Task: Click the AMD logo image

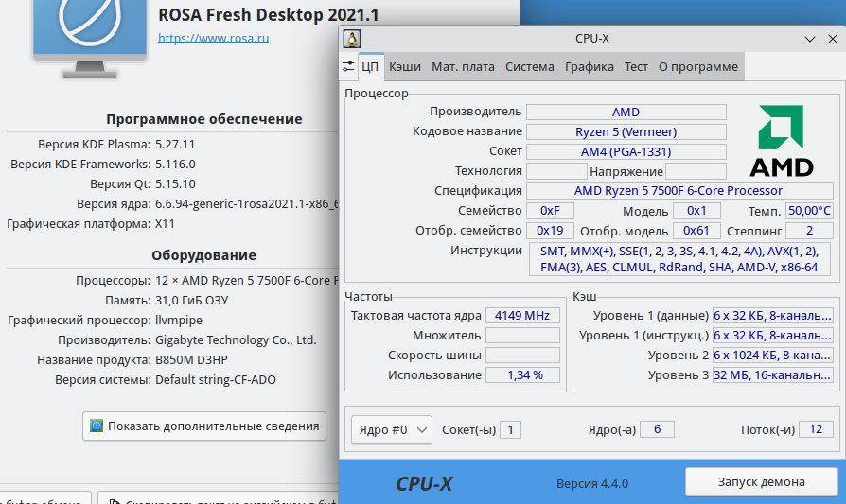Action: point(781,142)
